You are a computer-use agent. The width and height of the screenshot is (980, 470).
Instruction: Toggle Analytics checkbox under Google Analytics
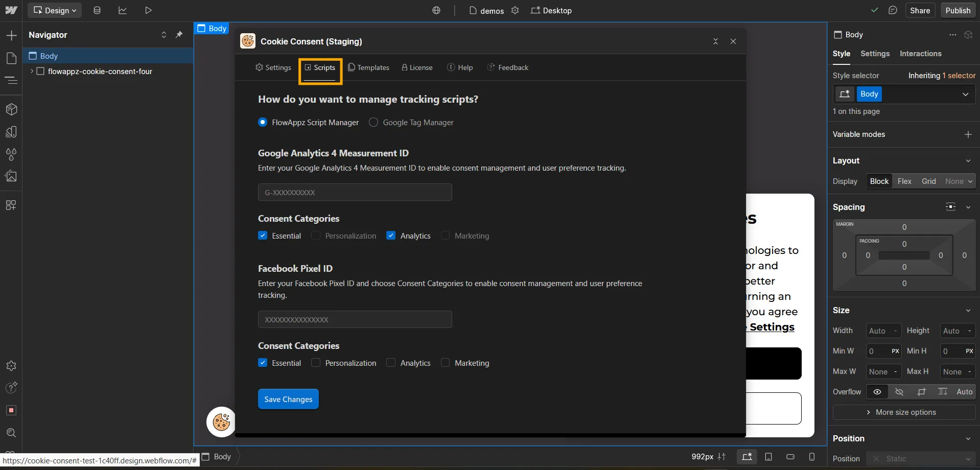click(x=391, y=236)
